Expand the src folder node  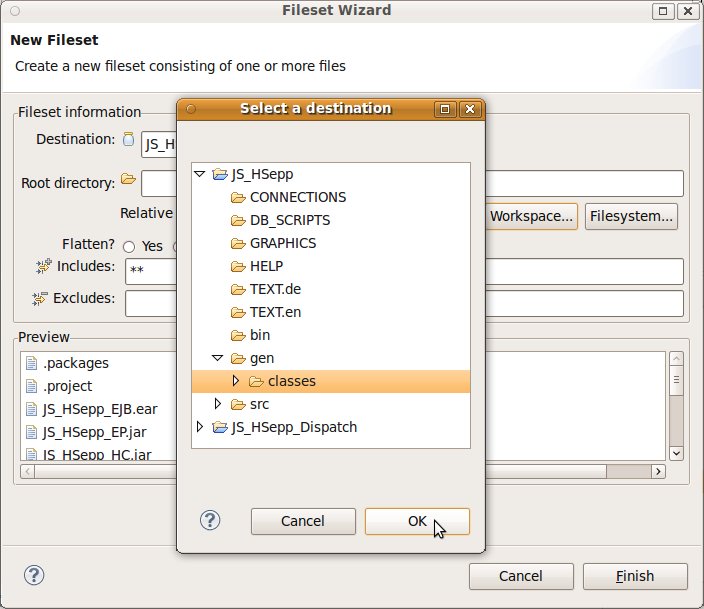218,404
